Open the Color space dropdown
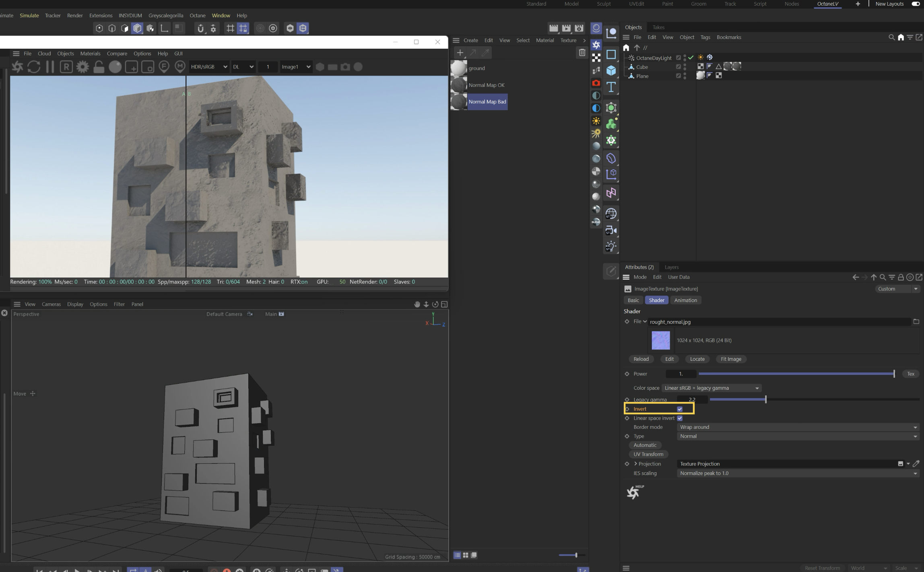Screen dimensions: 924x572 (x=711, y=388)
